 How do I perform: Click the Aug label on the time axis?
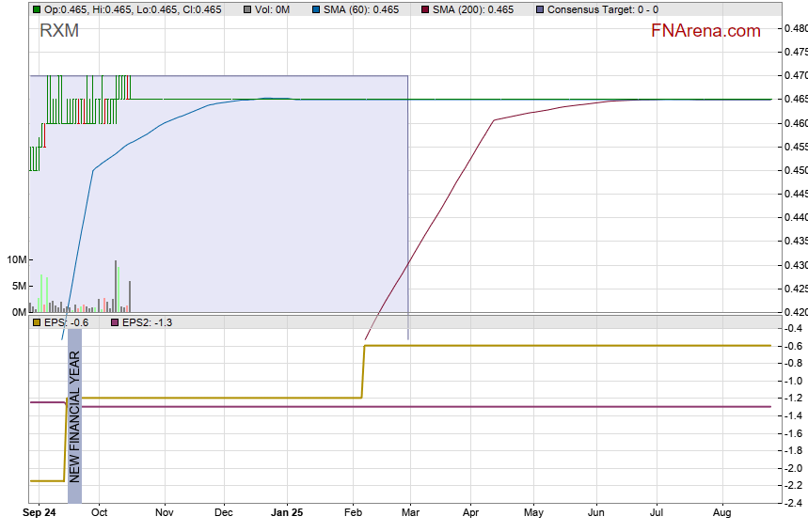click(x=722, y=513)
